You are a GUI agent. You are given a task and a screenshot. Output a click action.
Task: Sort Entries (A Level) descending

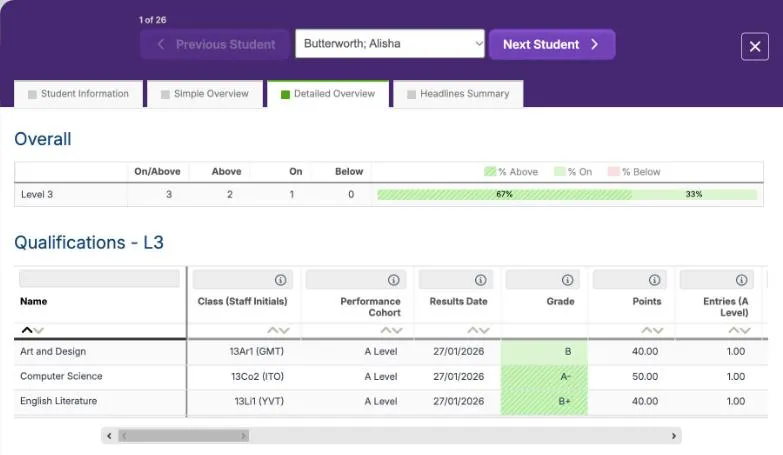pos(745,330)
